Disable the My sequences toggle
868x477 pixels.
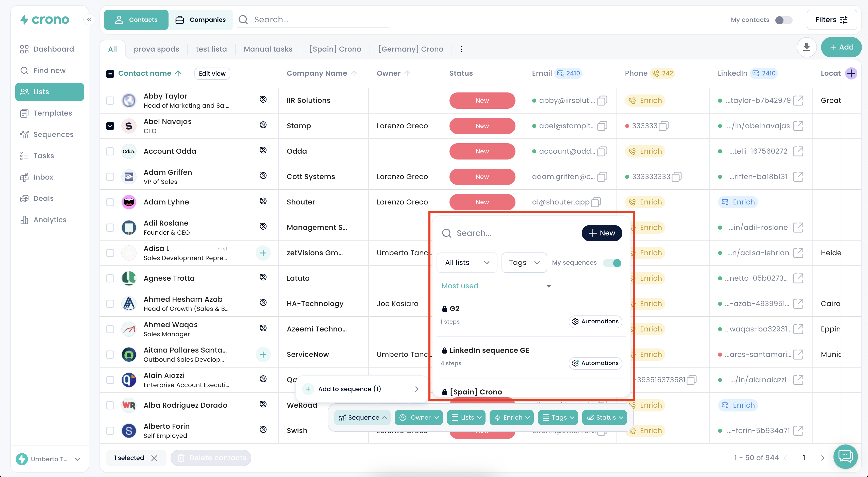click(612, 263)
